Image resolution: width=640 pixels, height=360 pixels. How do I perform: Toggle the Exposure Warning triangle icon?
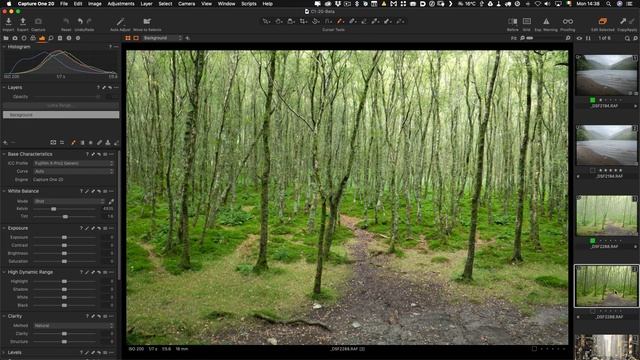546,22
